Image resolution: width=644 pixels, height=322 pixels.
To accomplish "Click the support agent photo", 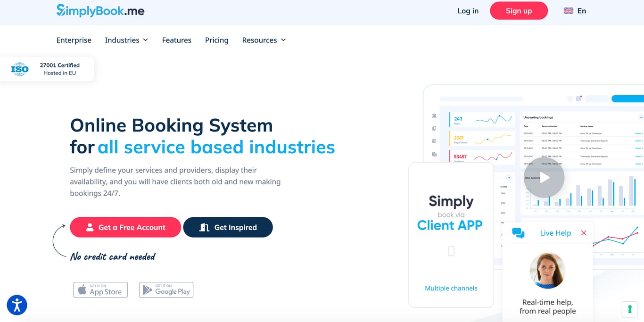I will pyautogui.click(x=547, y=271).
